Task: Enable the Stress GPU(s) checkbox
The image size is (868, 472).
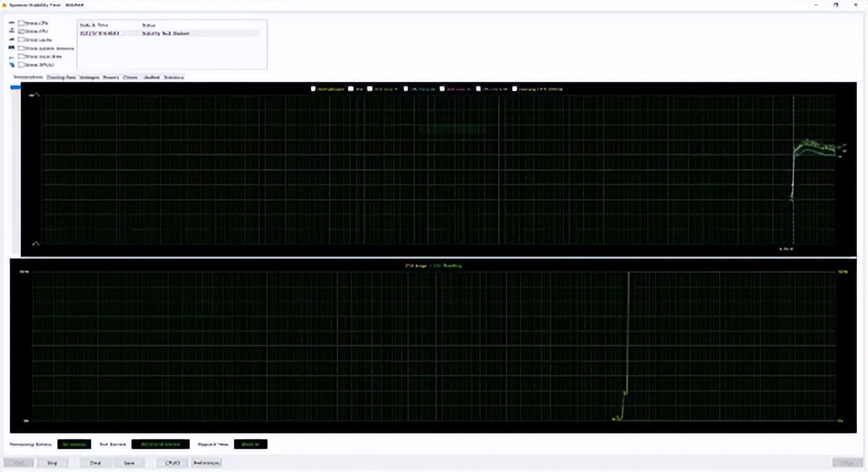Action: pos(21,65)
